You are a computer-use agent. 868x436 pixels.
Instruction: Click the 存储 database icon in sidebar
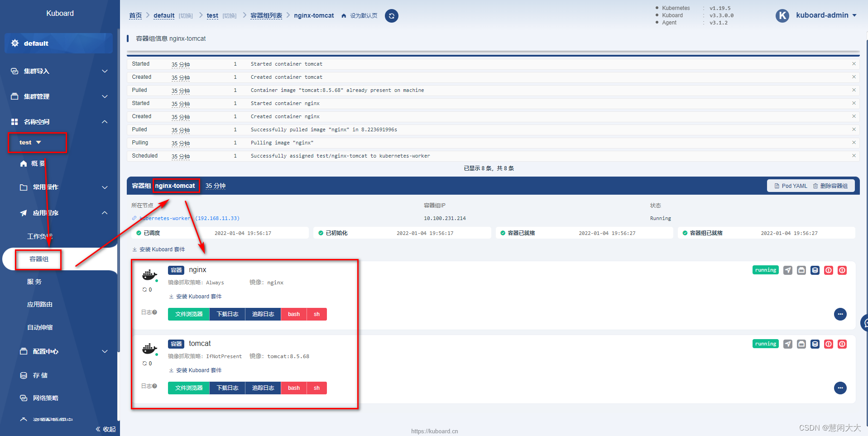[24, 375]
